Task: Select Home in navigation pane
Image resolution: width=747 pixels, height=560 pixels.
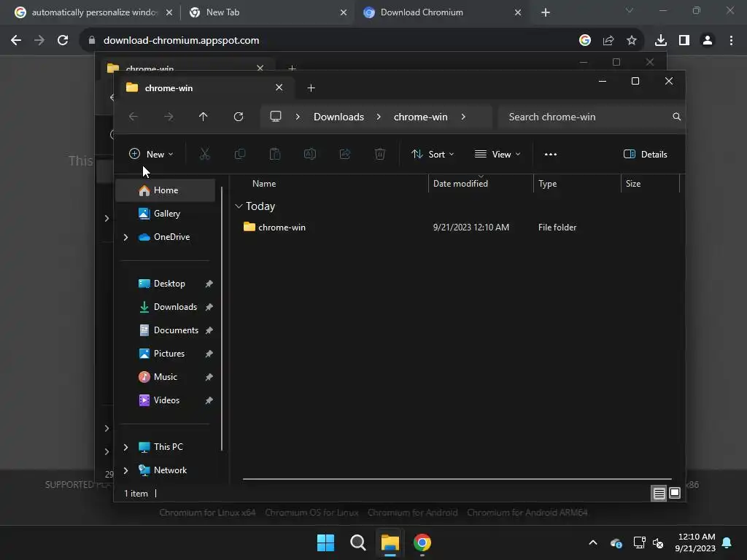Action: [x=166, y=190]
